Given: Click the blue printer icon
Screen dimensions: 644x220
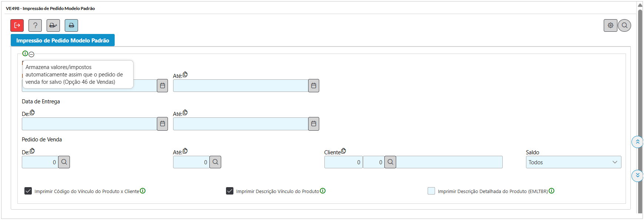Looking at the screenshot, I should coord(71,25).
